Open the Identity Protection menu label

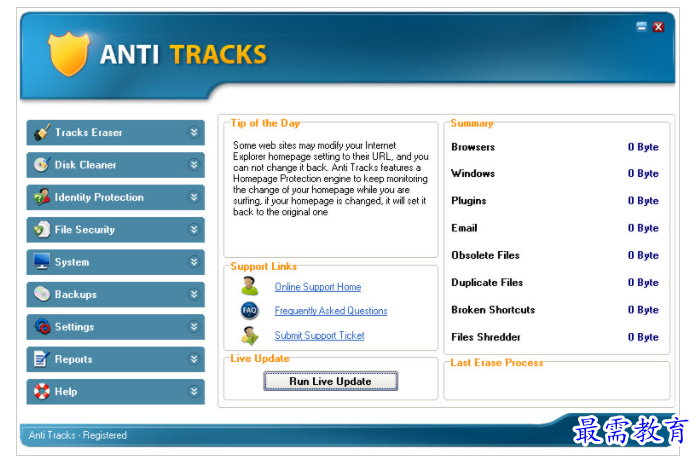click(99, 197)
